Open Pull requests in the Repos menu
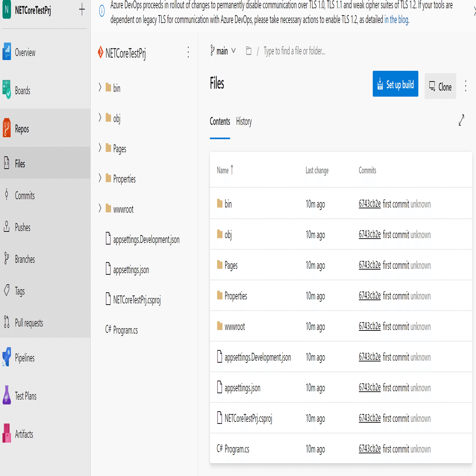 click(x=29, y=323)
